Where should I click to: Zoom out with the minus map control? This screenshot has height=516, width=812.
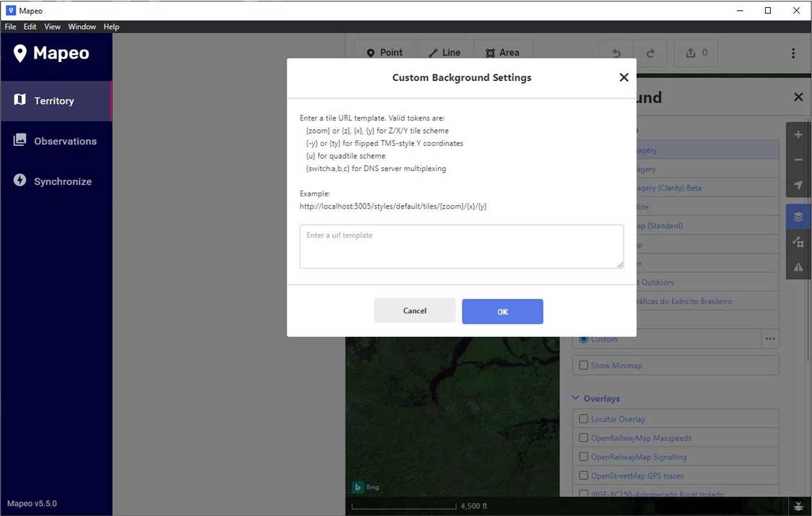[x=798, y=160]
